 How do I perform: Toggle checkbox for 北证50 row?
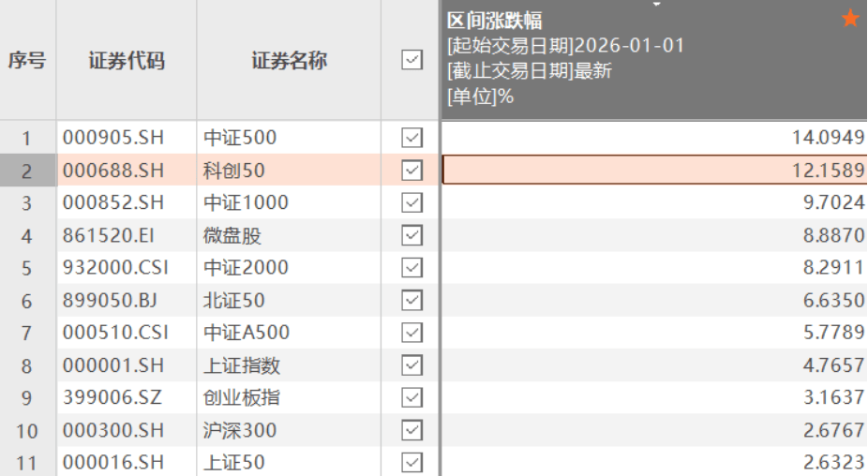point(412,300)
